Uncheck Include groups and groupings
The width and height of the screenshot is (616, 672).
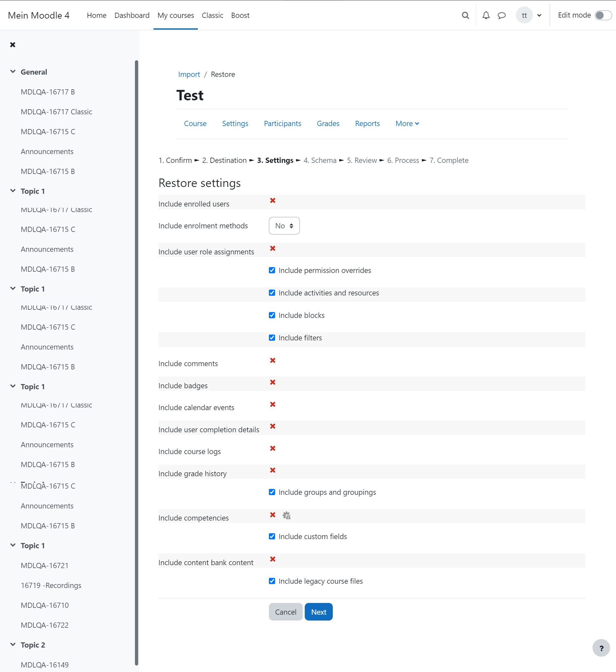(272, 492)
